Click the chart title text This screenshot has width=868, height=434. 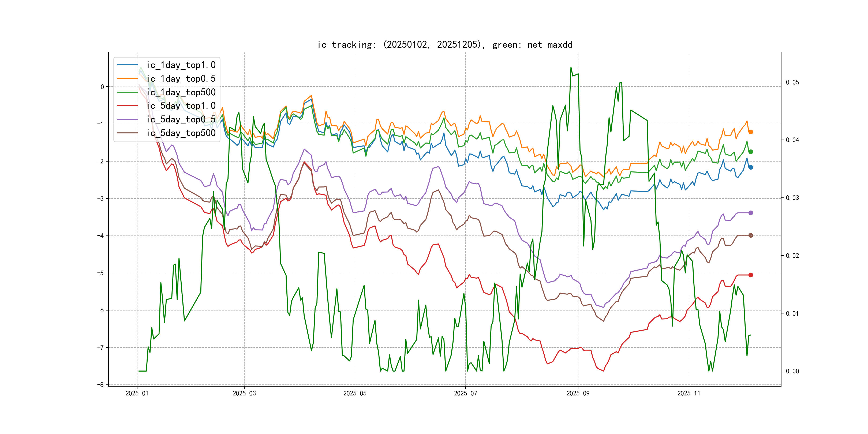(445, 44)
